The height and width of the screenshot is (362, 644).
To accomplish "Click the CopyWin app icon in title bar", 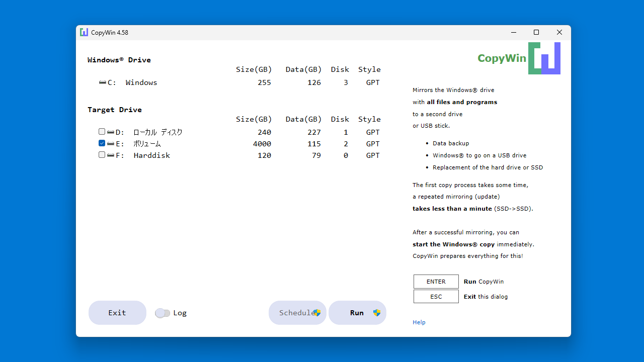I will point(84,32).
